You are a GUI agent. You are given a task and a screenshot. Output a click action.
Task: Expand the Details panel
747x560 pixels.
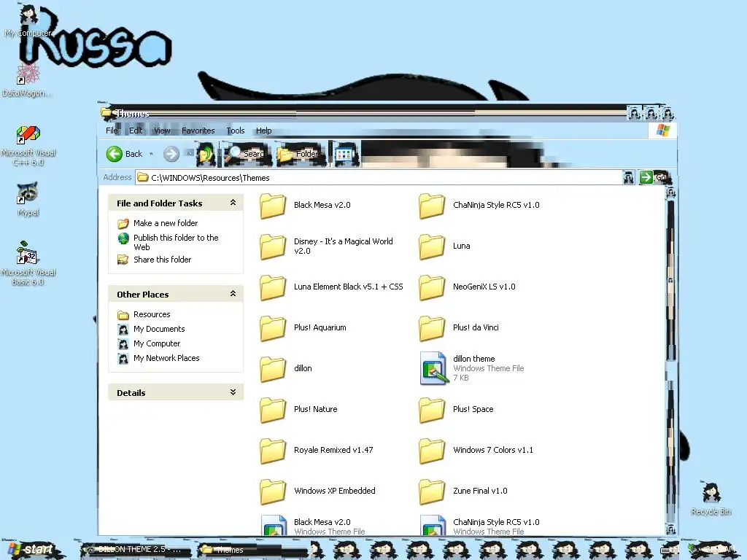point(233,392)
